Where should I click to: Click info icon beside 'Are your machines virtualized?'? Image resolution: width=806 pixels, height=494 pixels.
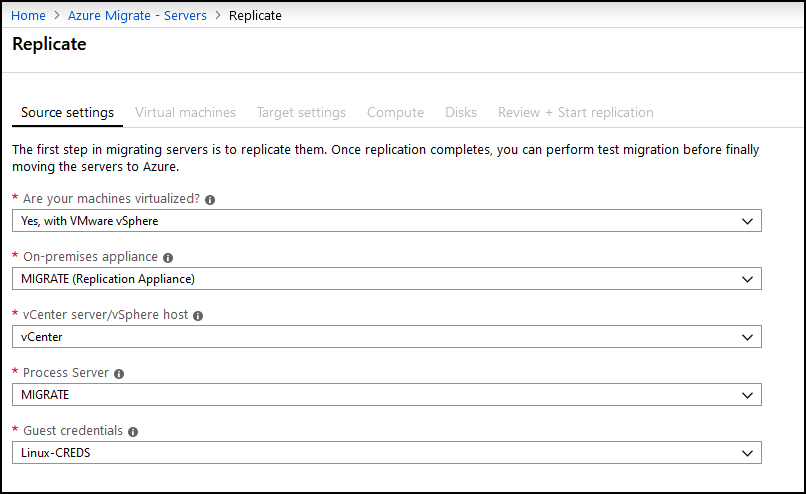pos(210,200)
